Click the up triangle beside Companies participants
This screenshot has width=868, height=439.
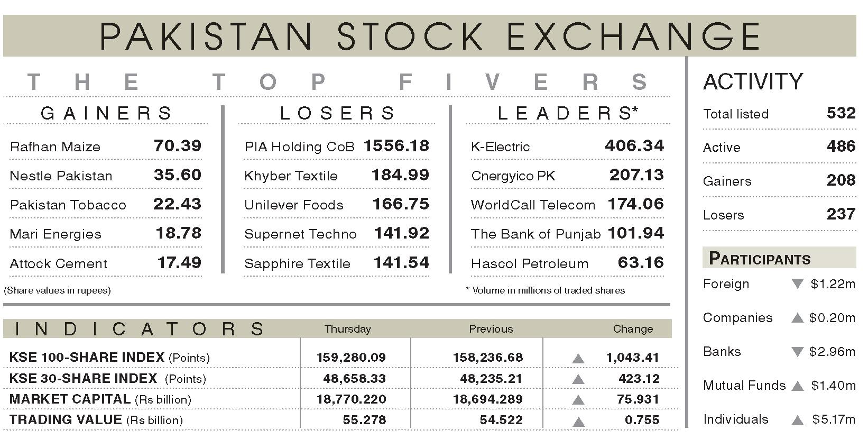(797, 318)
